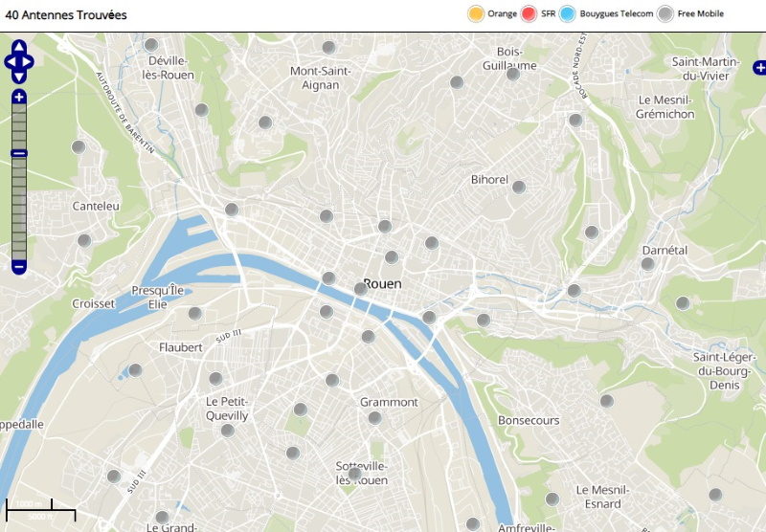Pan the map west with the left arrow
The width and height of the screenshot is (766, 532).
pos(10,62)
